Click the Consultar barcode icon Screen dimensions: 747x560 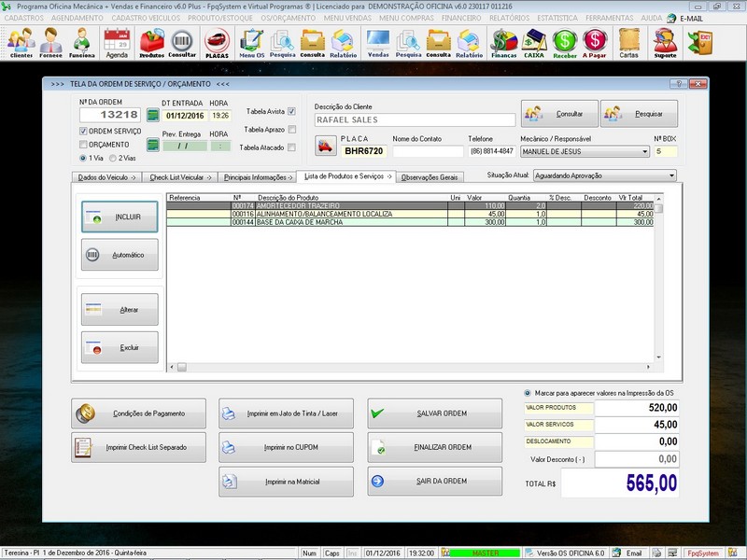(x=182, y=42)
